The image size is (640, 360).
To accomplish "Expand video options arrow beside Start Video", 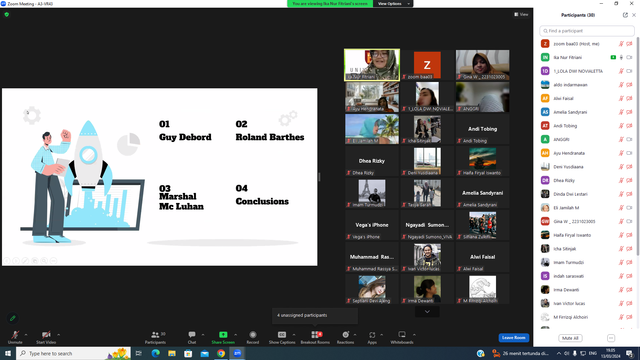I will pos(58,335).
